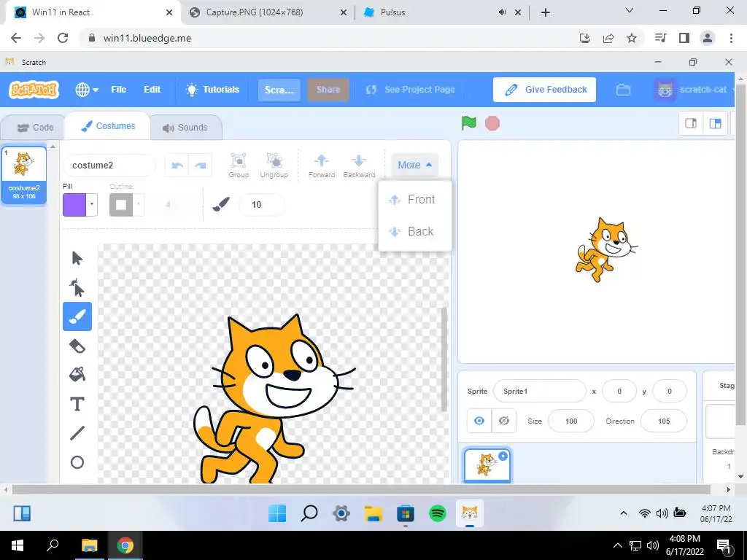The image size is (747, 560).
Task: Switch to the Costumes tab
Action: click(x=108, y=126)
